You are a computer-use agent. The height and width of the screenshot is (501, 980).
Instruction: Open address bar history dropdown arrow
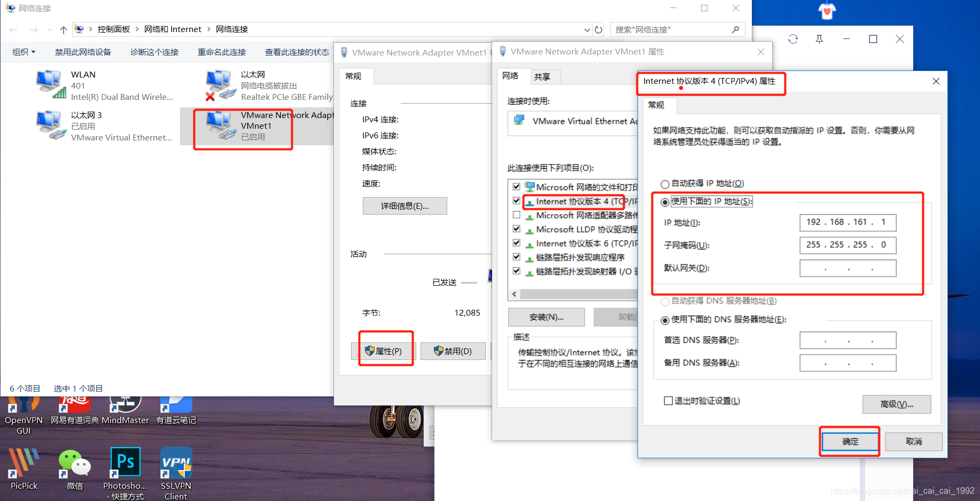(x=587, y=29)
